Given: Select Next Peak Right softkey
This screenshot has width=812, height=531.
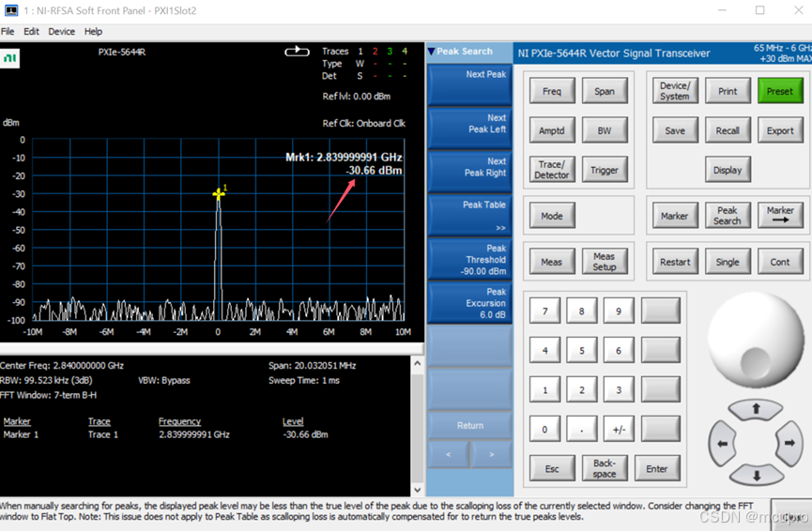Looking at the screenshot, I should pos(469,173).
